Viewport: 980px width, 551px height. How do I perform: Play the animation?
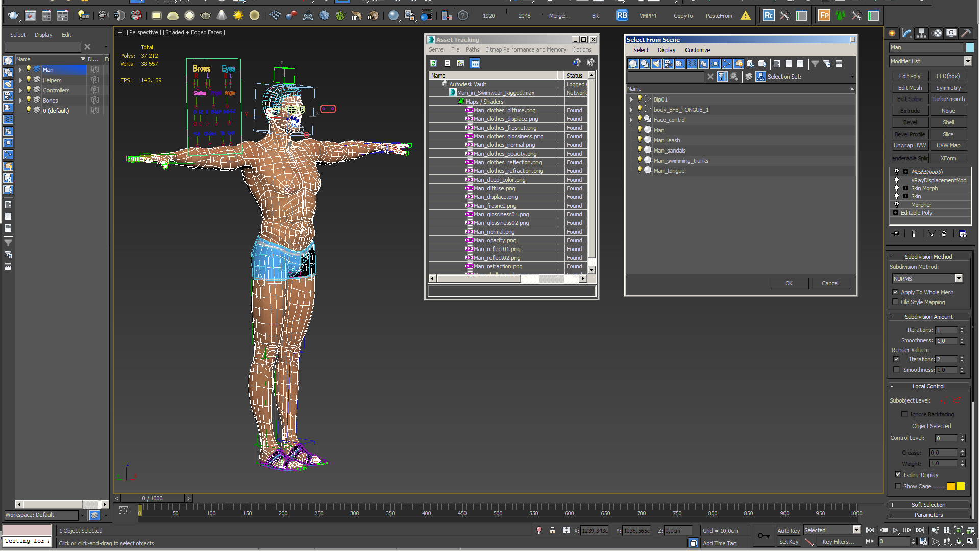coord(895,531)
